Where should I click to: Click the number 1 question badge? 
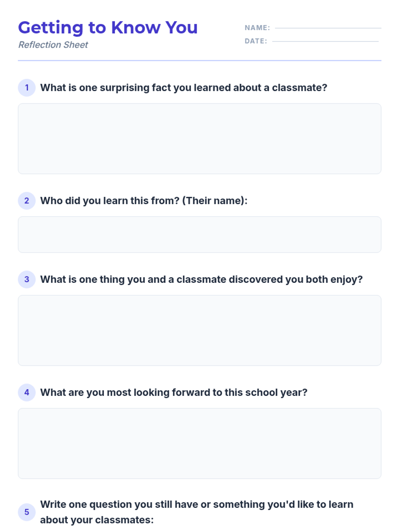(x=27, y=88)
